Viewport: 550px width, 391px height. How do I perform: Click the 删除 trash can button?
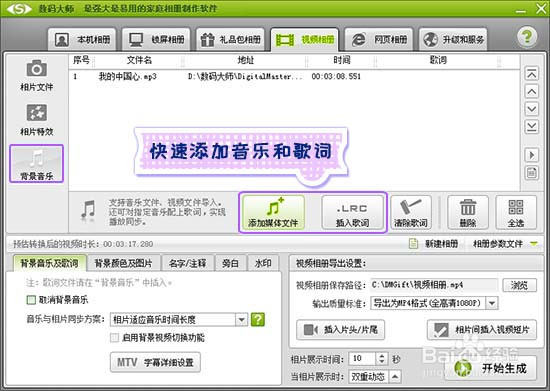(468, 213)
